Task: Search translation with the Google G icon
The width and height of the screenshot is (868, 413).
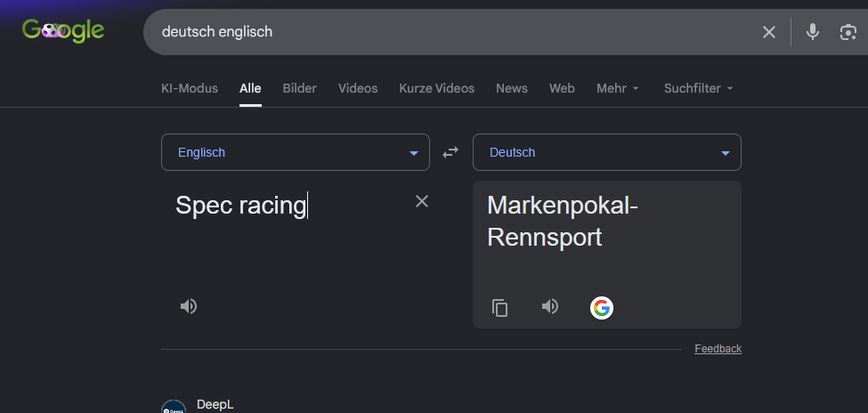Action: tap(602, 308)
